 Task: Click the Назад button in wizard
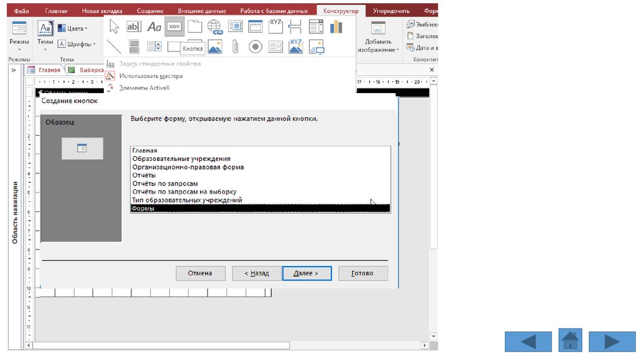257,274
